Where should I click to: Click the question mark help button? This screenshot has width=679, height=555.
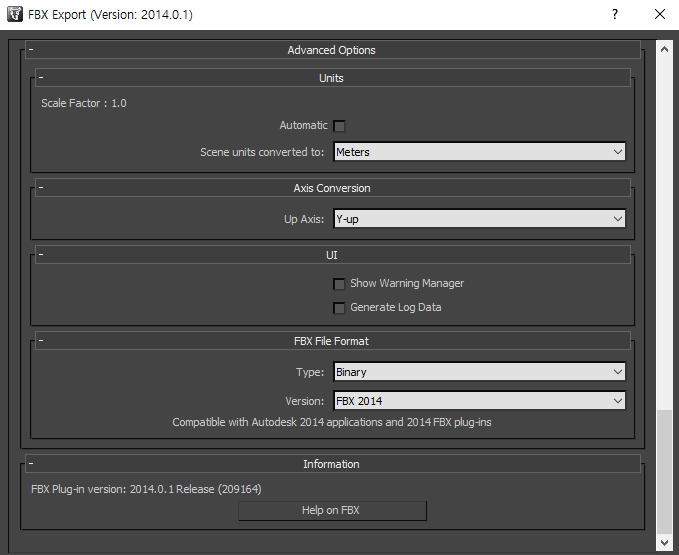[615, 14]
